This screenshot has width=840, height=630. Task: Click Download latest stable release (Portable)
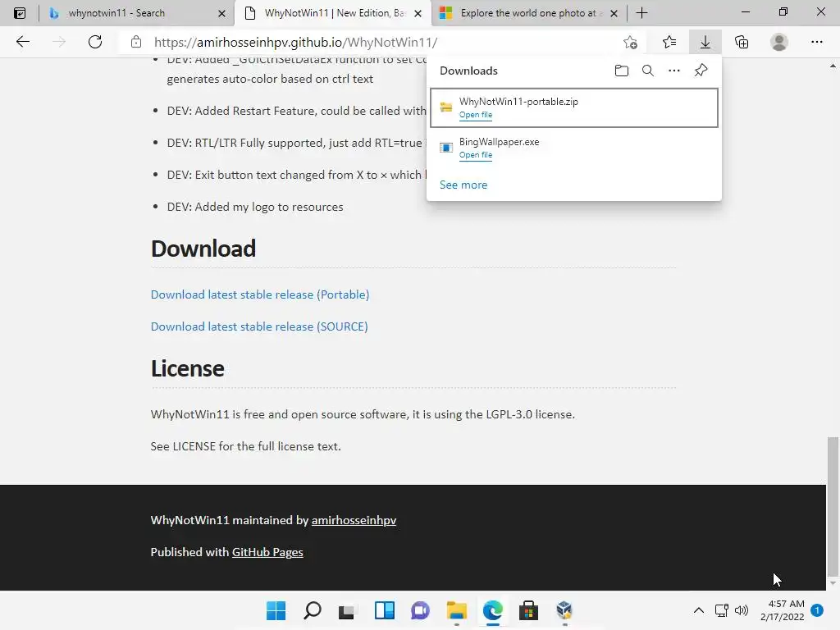[x=260, y=294]
